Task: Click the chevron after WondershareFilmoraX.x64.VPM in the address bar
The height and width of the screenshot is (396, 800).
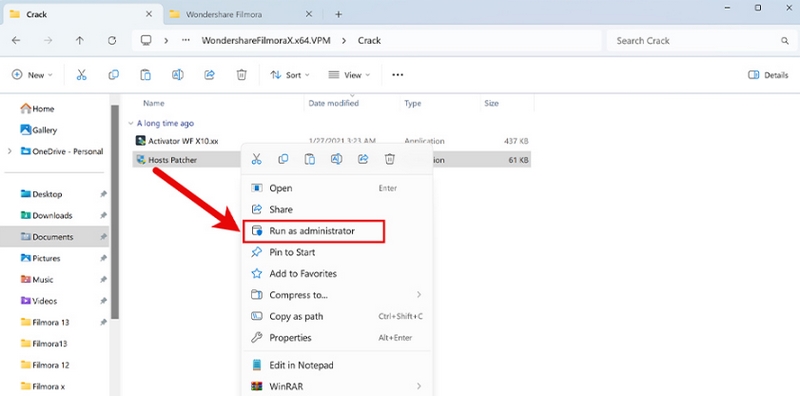Action: (x=344, y=41)
